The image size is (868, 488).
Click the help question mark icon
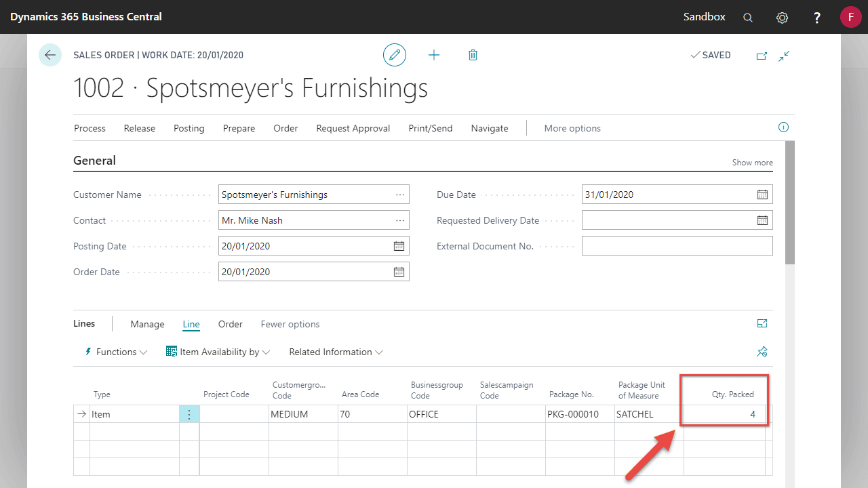pyautogui.click(x=817, y=18)
